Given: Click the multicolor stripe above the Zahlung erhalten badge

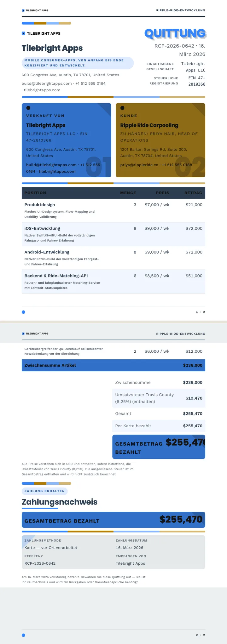Looking at the screenshot, I should click(46, 483).
